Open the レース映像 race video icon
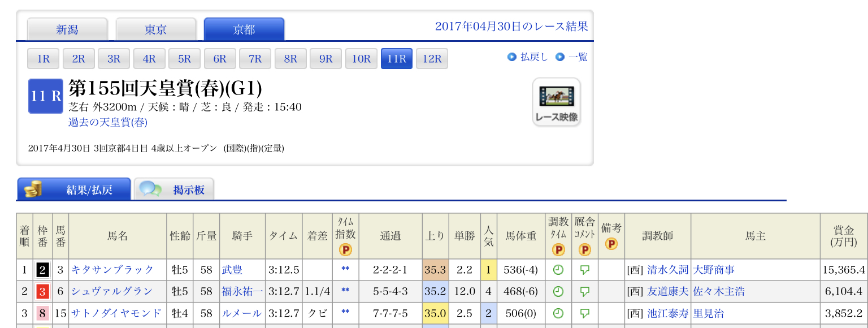This screenshot has height=328, width=868. [556, 102]
